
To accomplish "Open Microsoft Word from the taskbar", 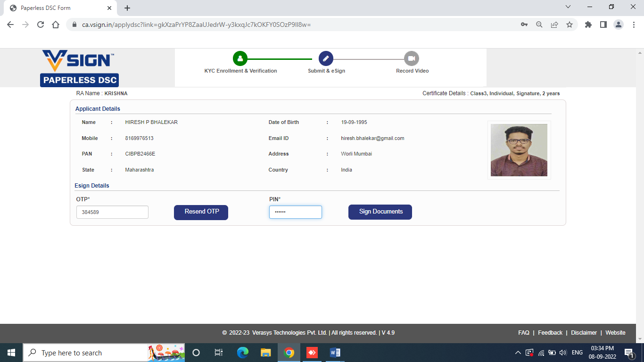I will [x=335, y=353].
